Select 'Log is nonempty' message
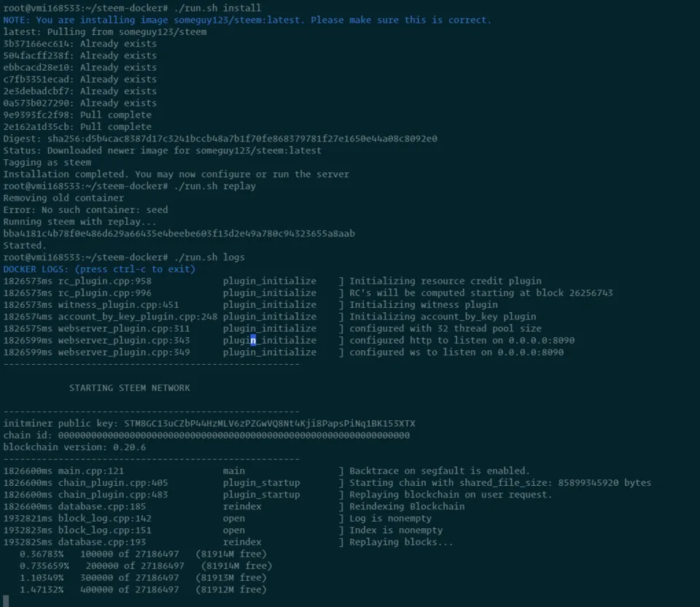Screen dimensions: 700x607 (390, 518)
